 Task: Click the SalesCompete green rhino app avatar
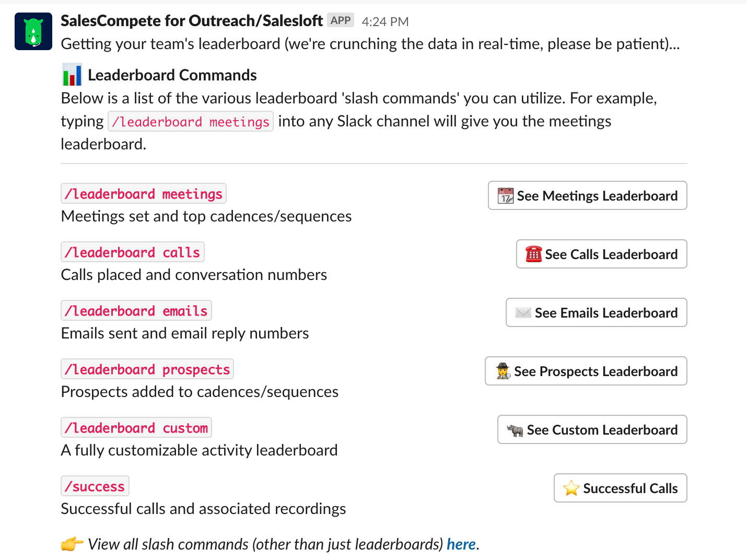pos(33,31)
